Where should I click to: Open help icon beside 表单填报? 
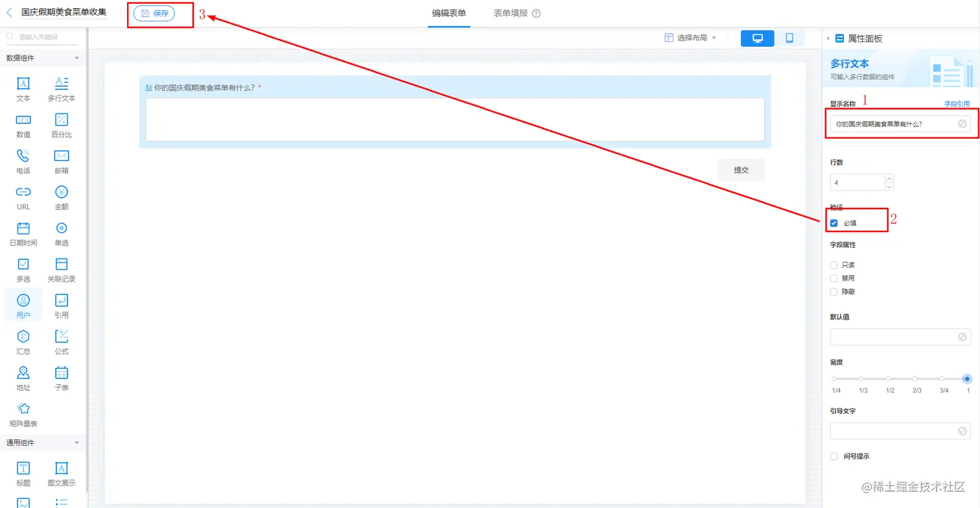536,14
